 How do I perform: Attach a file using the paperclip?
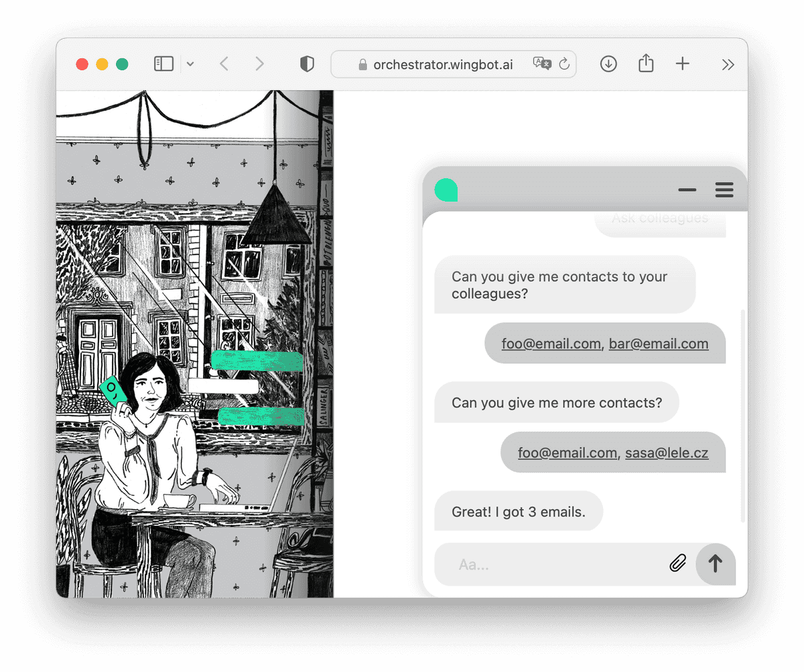point(678,563)
